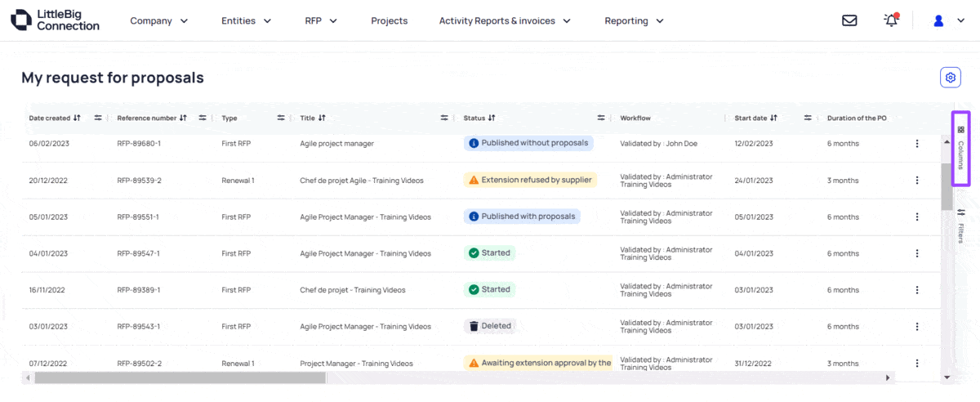This screenshot has width=980, height=402.
Task: Click the vertical scrollbar thumb
Action: pos(947,185)
